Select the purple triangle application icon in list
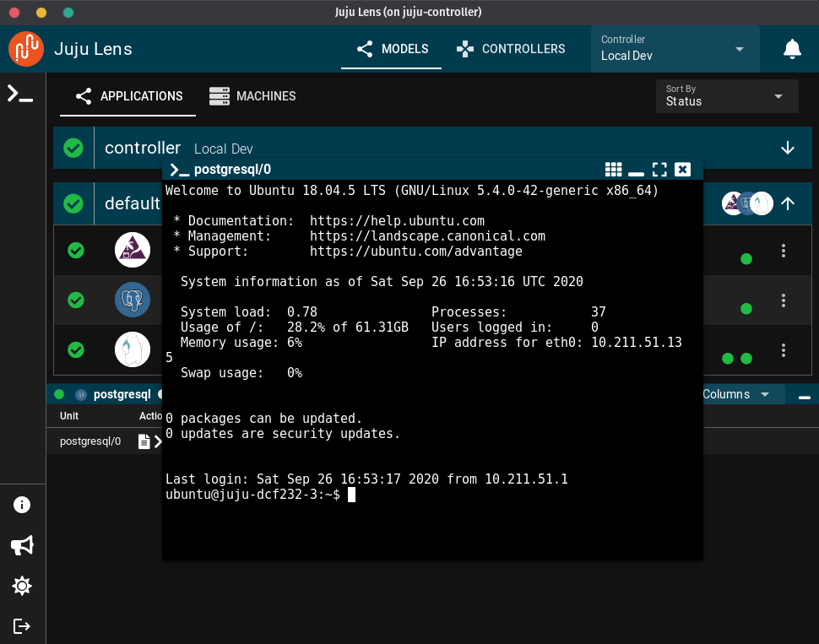This screenshot has height=644, width=819. [133, 250]
